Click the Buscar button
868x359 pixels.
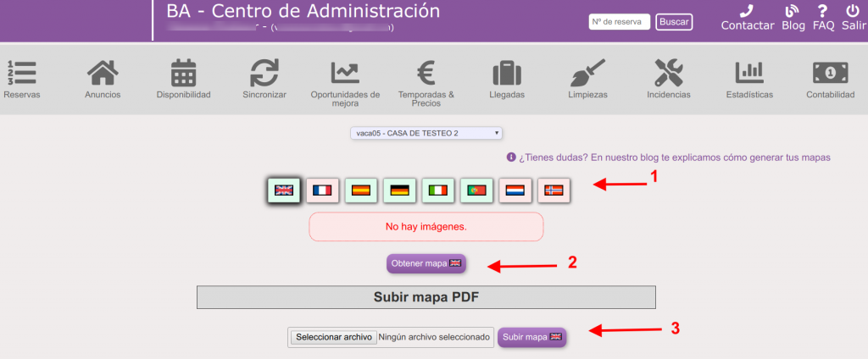[x=674, y=21]
